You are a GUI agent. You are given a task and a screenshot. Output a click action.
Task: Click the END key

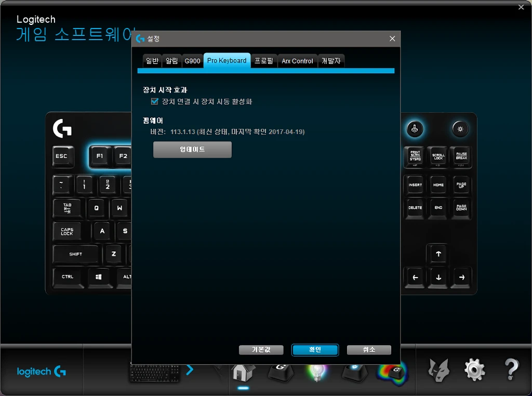click(x=438, y=208)
